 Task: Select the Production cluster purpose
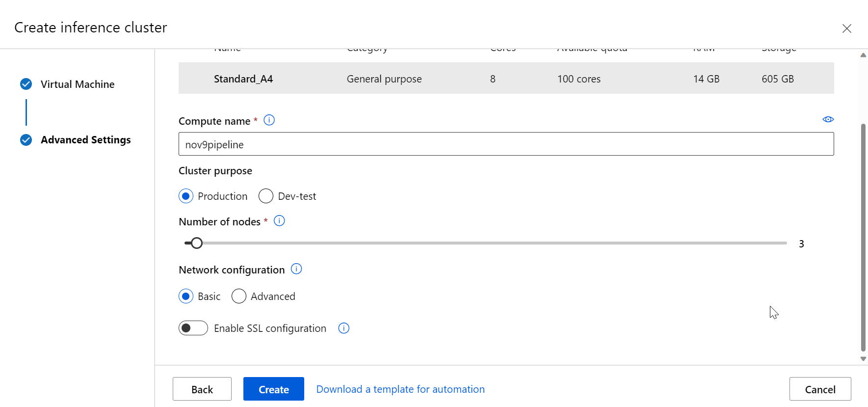click(186, 196)
